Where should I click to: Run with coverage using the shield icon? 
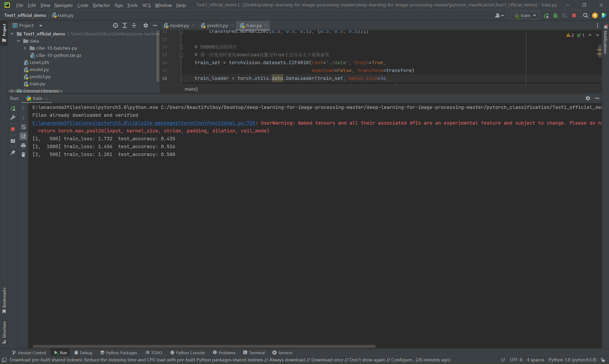(x=565, y=15)
